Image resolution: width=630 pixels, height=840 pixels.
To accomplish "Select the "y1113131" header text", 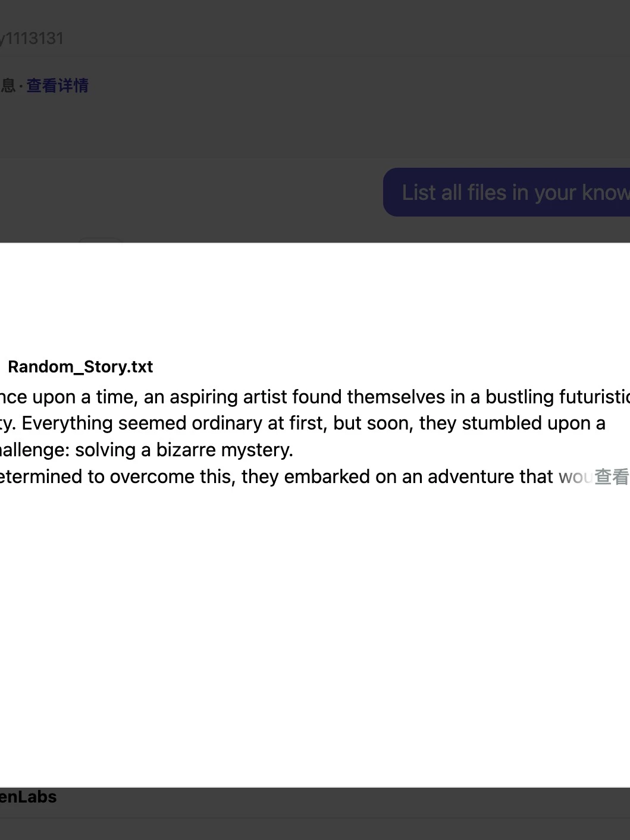I will point(32,39).
